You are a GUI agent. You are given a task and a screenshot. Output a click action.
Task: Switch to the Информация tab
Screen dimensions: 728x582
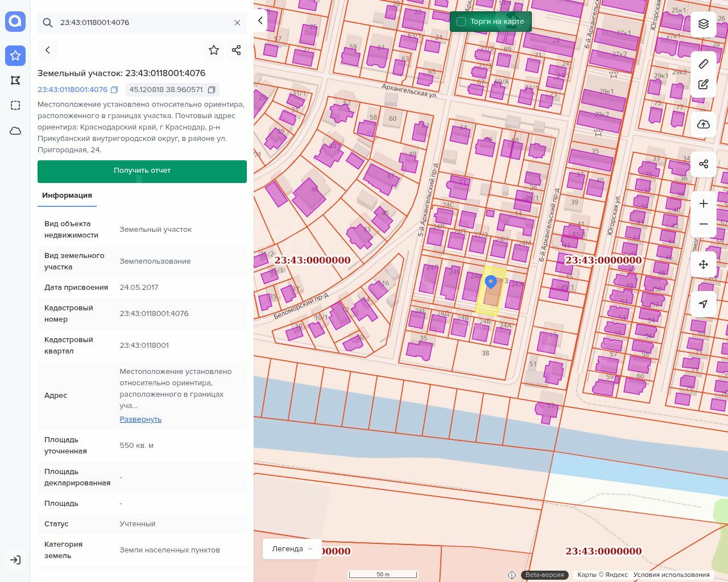[x=67, y=196]
